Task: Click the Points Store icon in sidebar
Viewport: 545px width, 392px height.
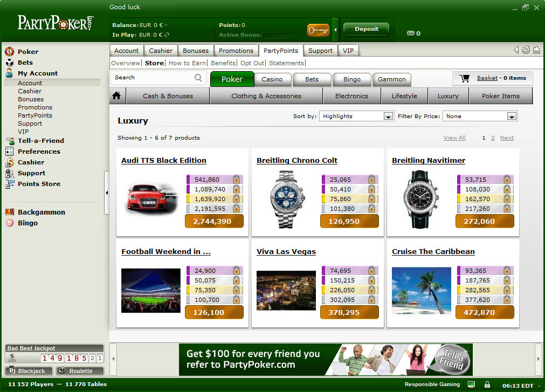Action: point(9,184)
